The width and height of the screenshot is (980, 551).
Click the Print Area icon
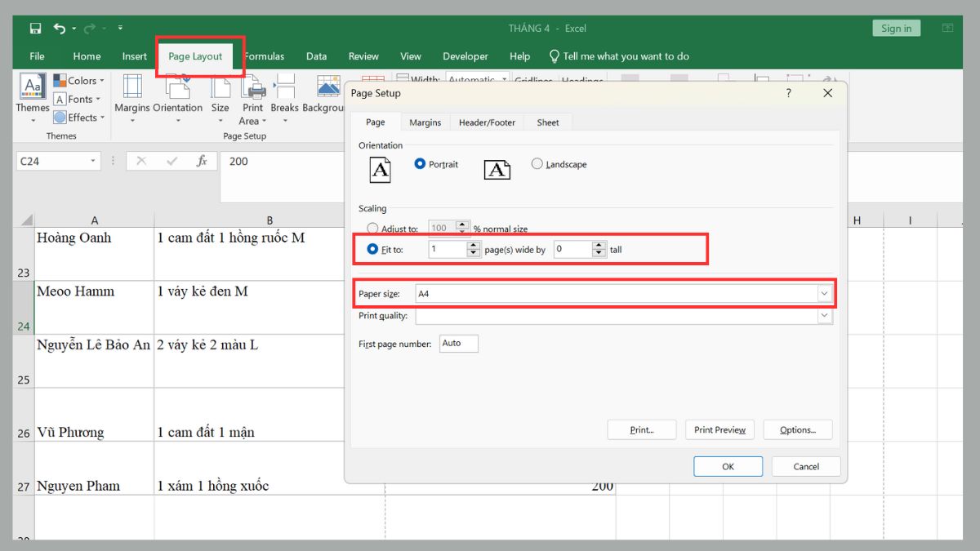tap(253, 87)
